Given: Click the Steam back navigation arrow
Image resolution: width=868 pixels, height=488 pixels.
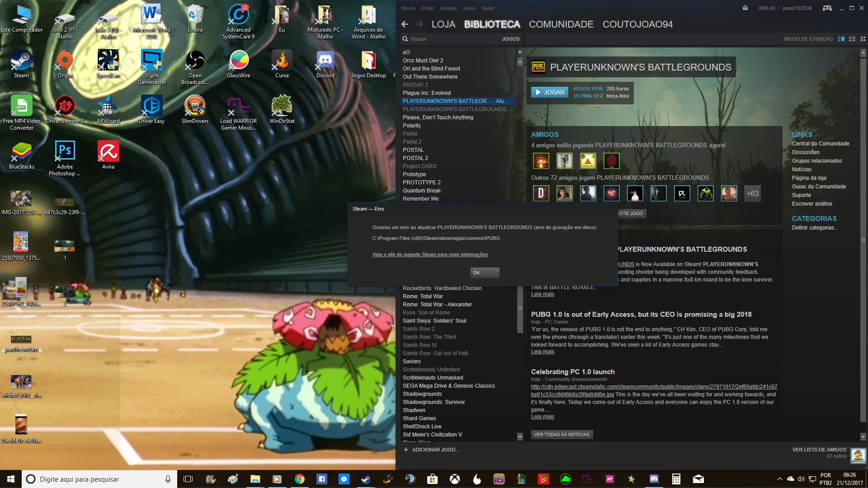Looking at the screenshot, I should click(x=405, y=24).
